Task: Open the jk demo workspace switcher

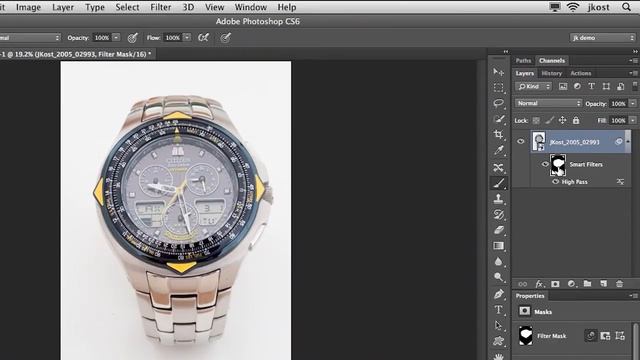Action: pyautogui.click(x=603, y=38)
